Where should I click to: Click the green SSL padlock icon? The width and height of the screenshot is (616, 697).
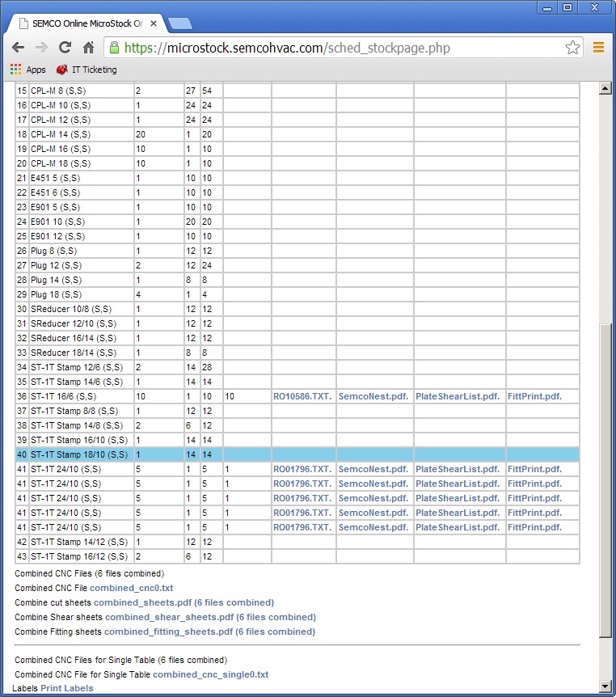coord(114,48)
